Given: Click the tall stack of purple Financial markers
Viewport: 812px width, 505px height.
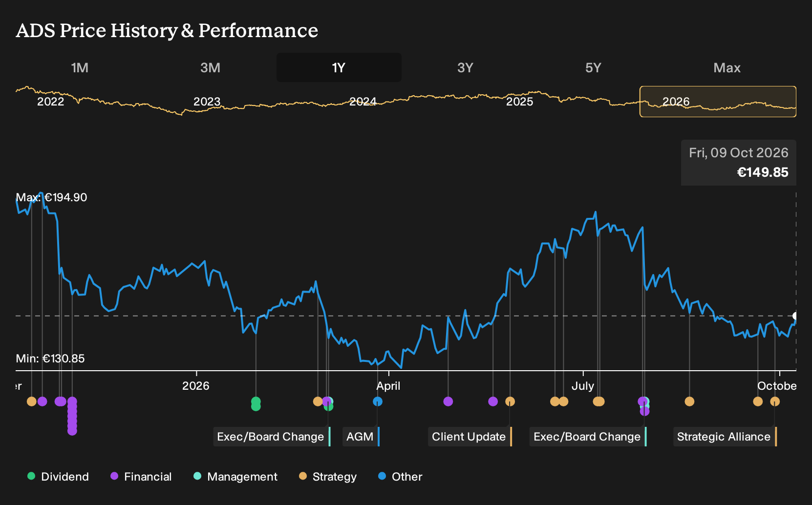Looking at the screenshot, I should (72, 416).
